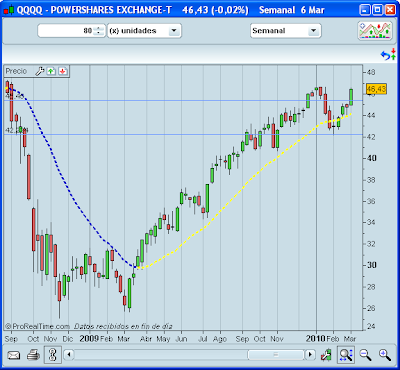Click the blue undo arrow with red-green arrows
The image size is (400, 370).
(x=388, y=54)
